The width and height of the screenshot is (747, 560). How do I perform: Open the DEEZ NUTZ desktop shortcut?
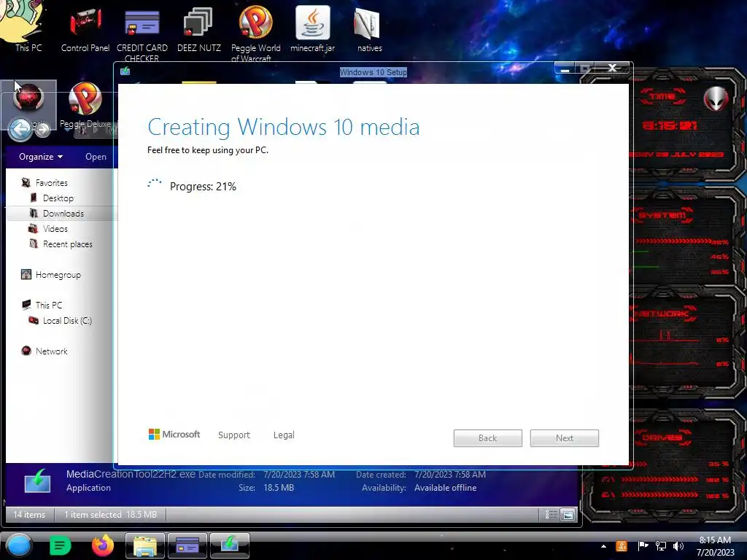(198, 29)
